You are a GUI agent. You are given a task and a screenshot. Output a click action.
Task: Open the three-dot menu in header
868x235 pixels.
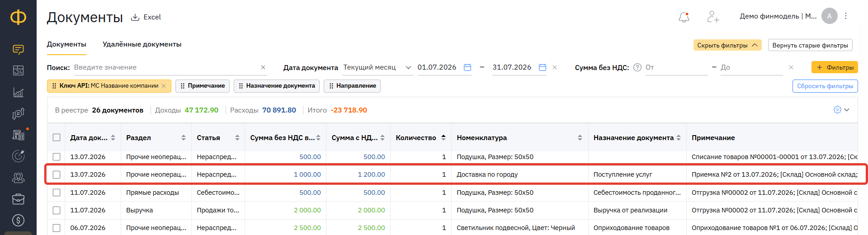[846, 16]
